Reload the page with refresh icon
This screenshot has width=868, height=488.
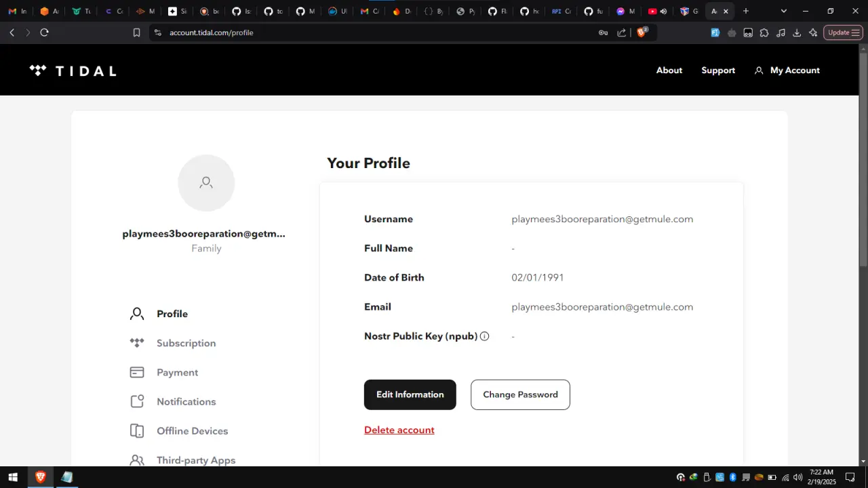pyautogui.click(x=45, y=33)
